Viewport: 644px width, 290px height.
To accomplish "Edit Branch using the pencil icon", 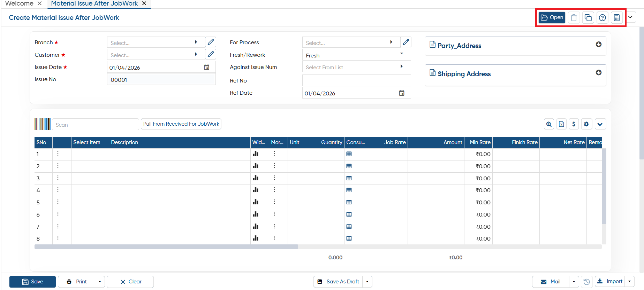I will (211, 42).
